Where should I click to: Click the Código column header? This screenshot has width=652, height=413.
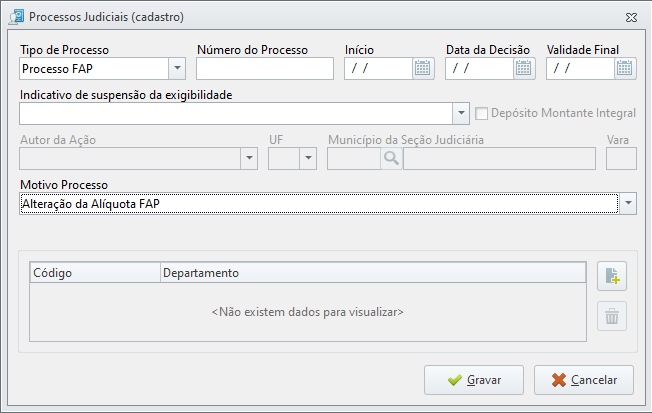pyautogui.click(x=95, y=273)
